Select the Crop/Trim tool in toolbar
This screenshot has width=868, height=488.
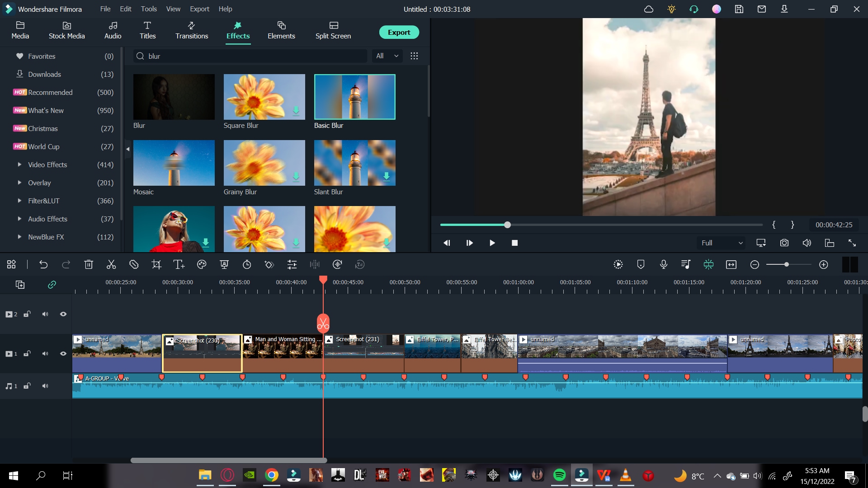(x=156, y=264)
